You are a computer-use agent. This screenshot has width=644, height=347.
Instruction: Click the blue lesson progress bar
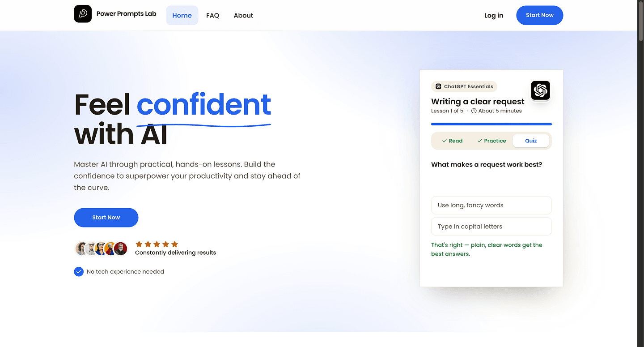(x=491, y=124)
